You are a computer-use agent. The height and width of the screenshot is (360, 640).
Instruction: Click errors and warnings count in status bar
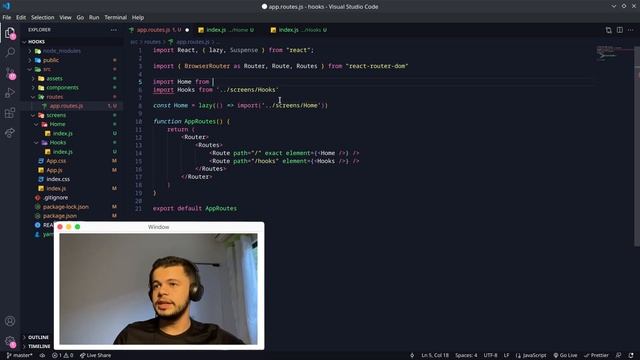pos(62,356)
